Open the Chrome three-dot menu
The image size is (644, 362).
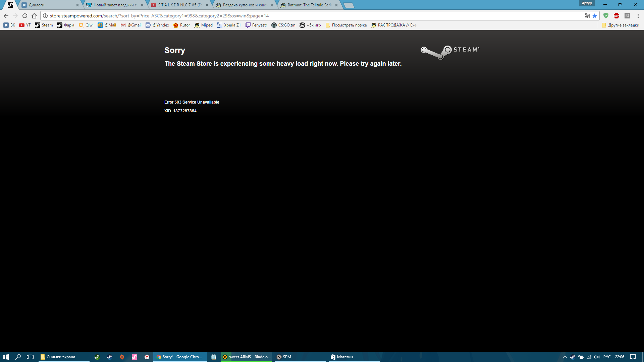coord(638,16)
